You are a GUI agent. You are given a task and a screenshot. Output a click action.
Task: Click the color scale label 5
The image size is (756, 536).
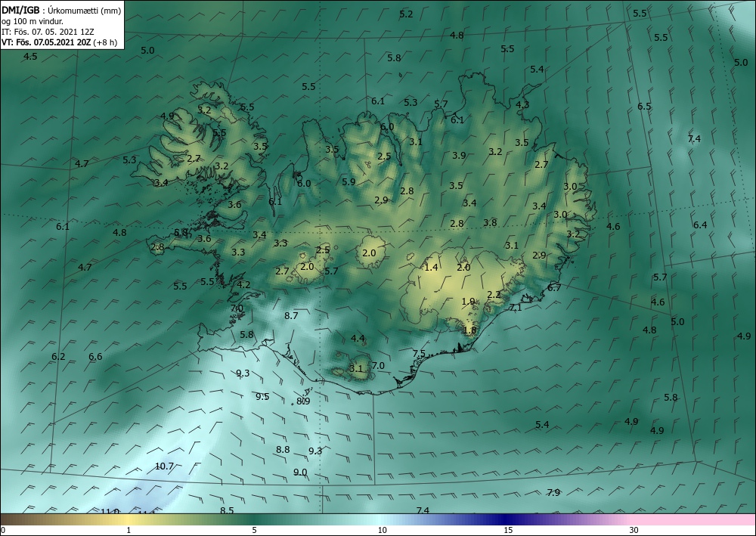pos(254,530)
